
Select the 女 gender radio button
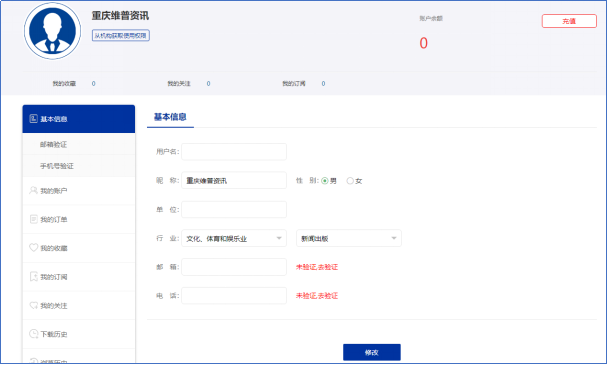pyautogui.click(x=350, y=181)
